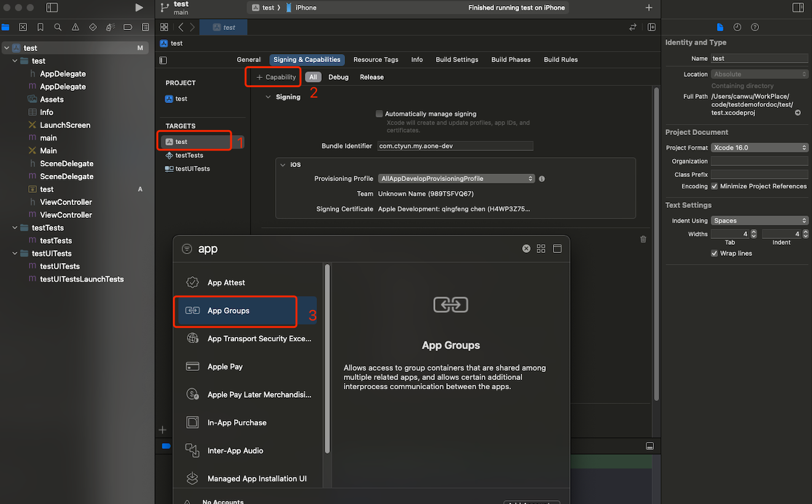The width and height of the screenshot is (812, 504).
Task: Reveal the full path in Finder arrow
Action: 798,113
